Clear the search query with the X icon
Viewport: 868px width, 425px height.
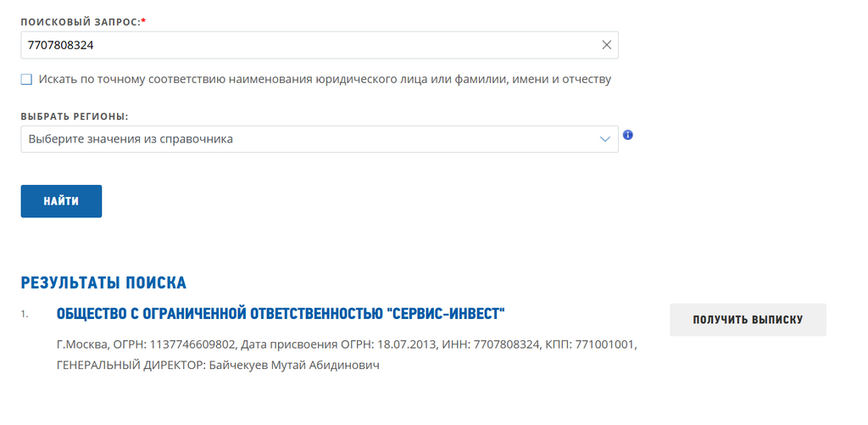pyautogui.click(x=606, y=45)
